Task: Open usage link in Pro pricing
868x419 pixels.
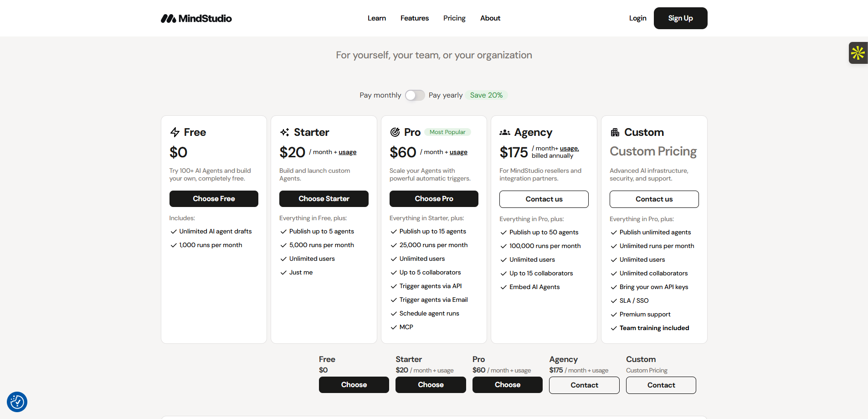Action: click(458, 152)
